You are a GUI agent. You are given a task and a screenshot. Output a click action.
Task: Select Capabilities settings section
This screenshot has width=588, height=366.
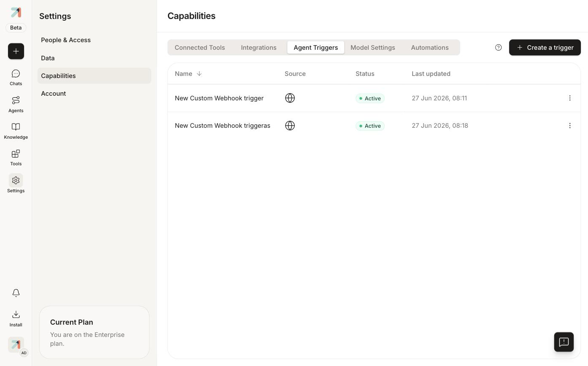point(94,76)
